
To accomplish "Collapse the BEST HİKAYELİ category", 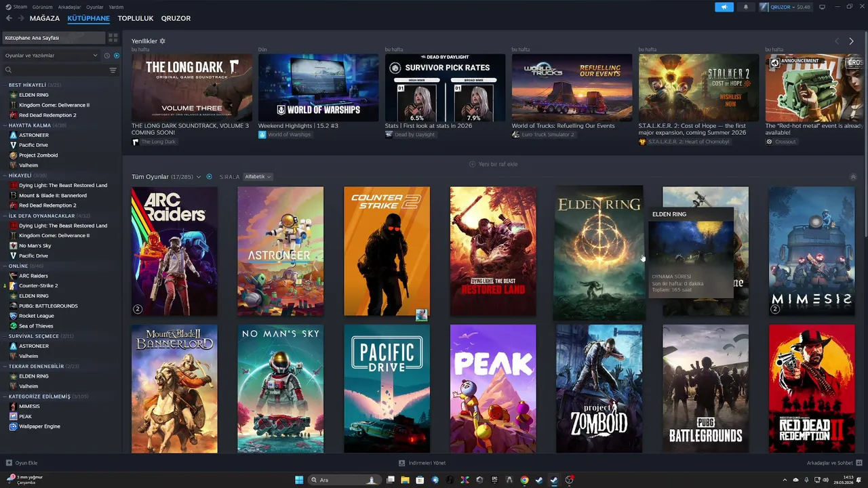I will coord(5,85).
